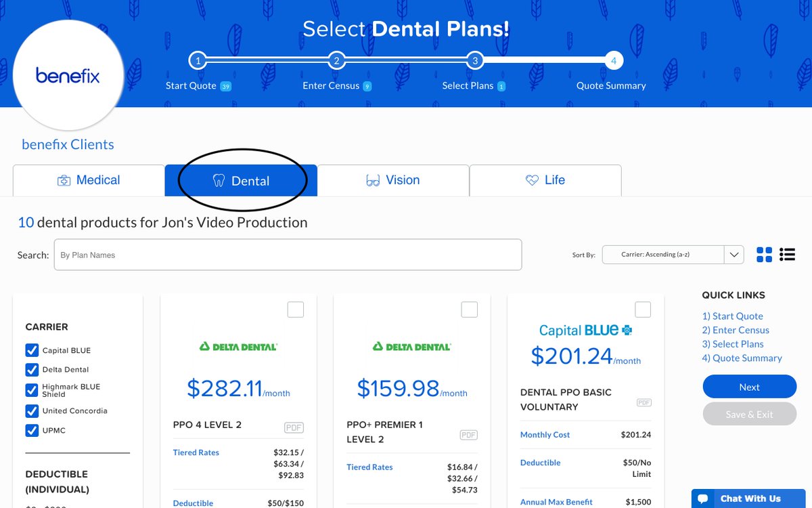Click step 2 circle in progress bar
812x508 pixels.
[336, 61]
